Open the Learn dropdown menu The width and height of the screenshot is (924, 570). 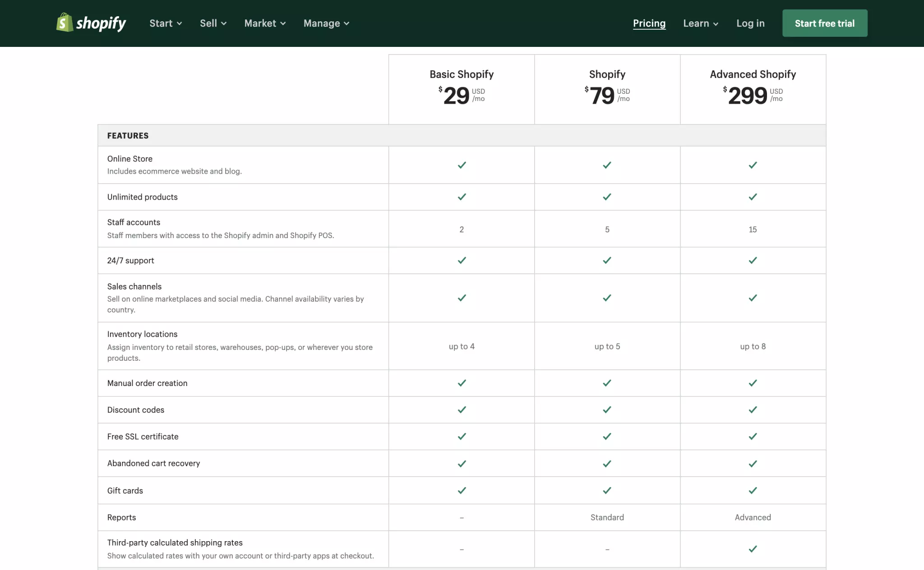(x=701, y=23)
